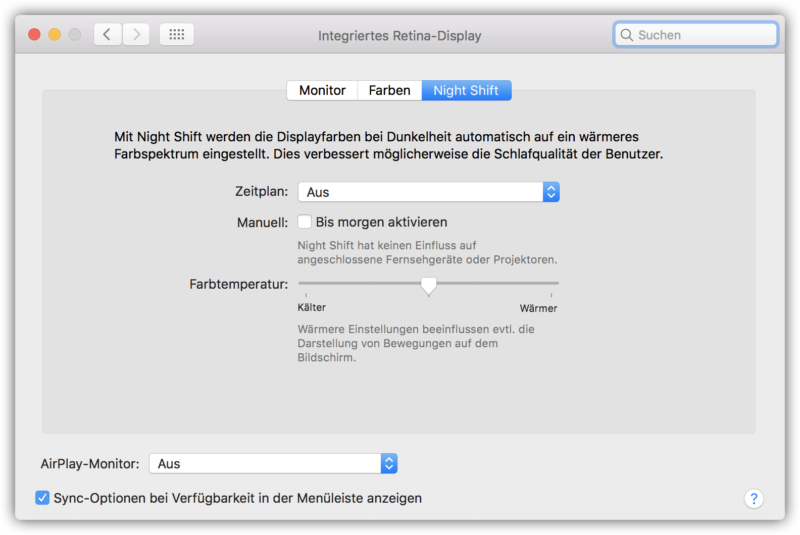This screenshot has height=535, width=800.
Task: Close the window with the red button
Action: [x=34, y=34]
